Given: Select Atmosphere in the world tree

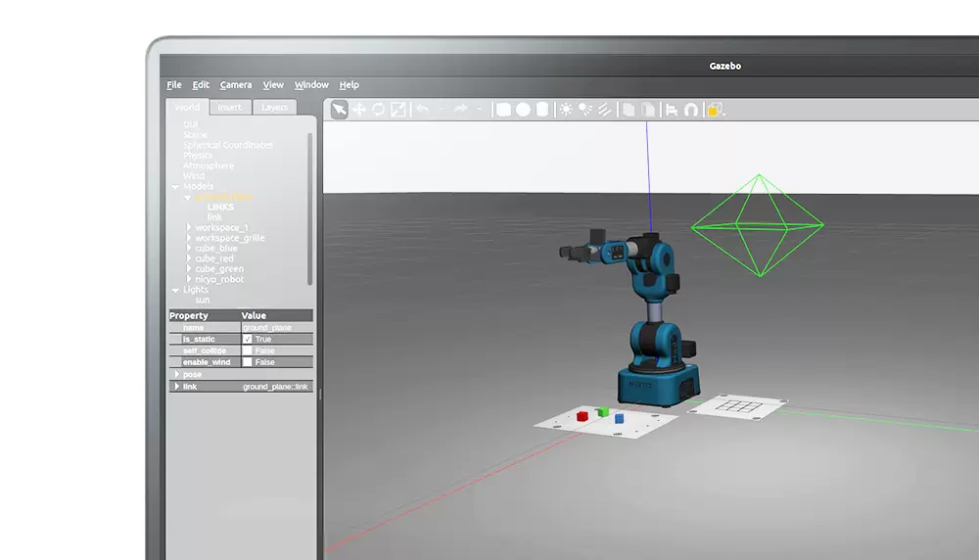Looking at the screenshot, I should tap(209, 165).
